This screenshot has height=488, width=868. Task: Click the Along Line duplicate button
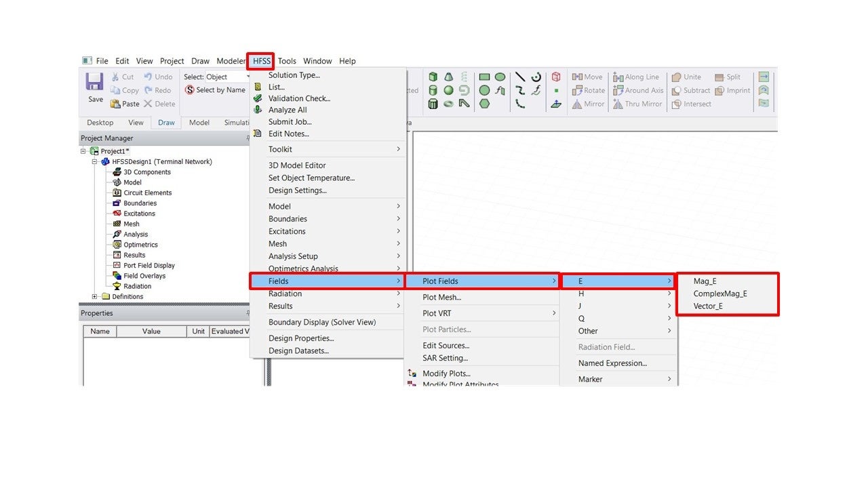[x=636, y=77]
